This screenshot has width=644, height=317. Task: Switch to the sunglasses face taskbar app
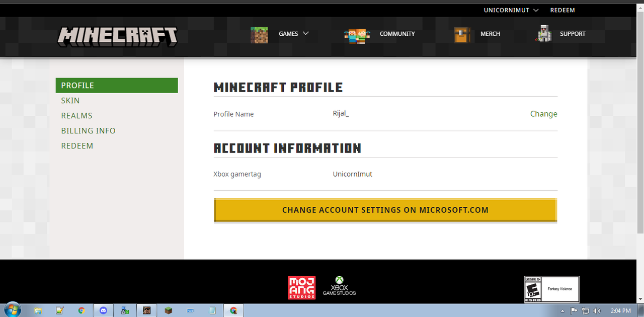(146, 310)
